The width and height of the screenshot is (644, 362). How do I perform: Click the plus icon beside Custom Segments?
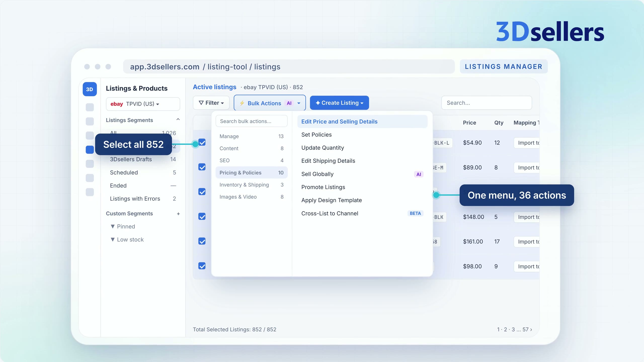tap(178, 214)
